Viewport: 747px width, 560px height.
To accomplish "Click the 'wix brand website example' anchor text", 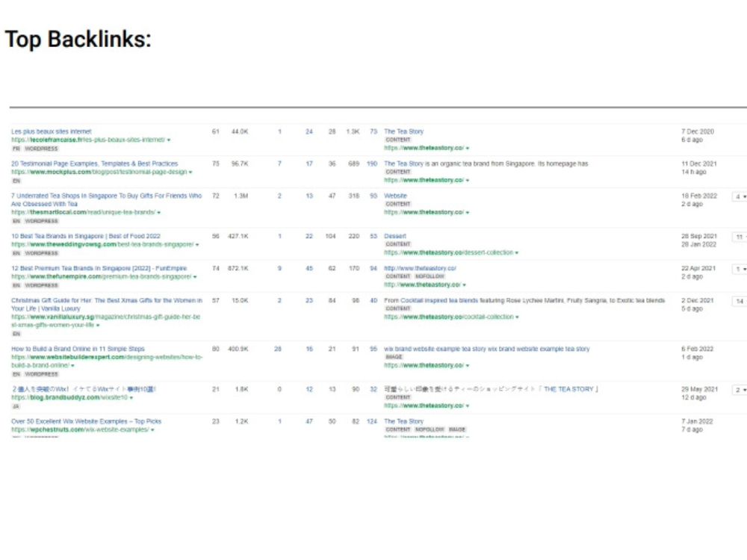I will pyautogui.click(x=486, y=349).
